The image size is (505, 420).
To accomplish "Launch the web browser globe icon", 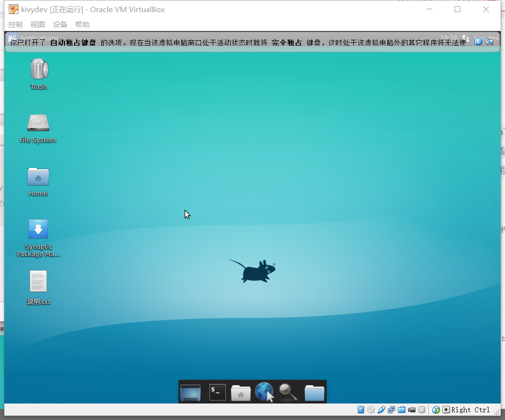I will click(265, 392).
